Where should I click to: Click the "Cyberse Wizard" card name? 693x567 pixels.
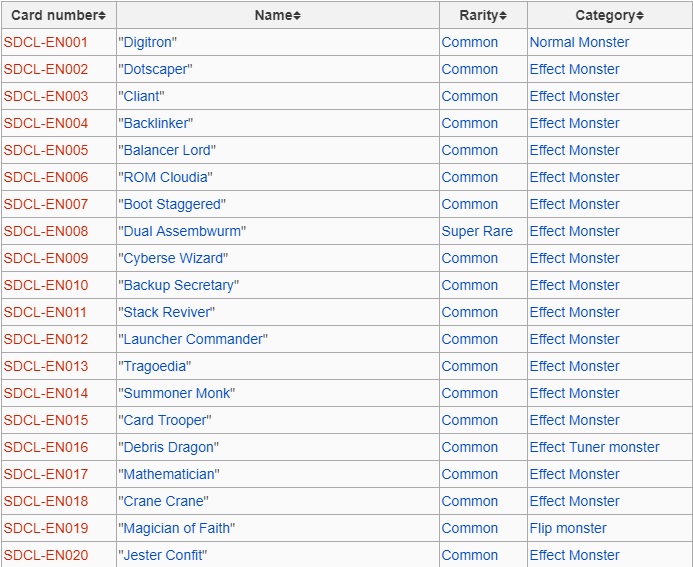[x=174, y=258]
